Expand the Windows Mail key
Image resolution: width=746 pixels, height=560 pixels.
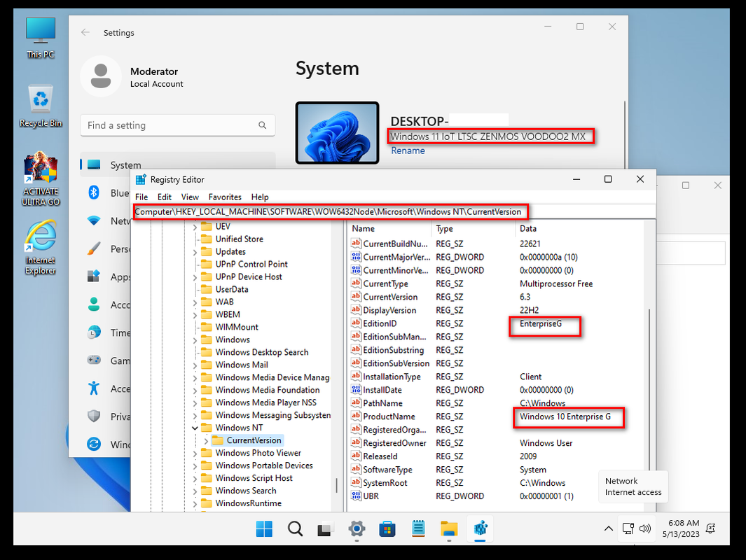tap(195, 365)
